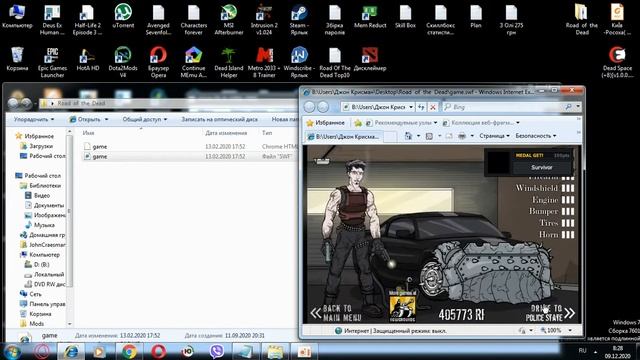
Task: Switch to Internet Explorer on the taskbar
Action: (71, 351)
